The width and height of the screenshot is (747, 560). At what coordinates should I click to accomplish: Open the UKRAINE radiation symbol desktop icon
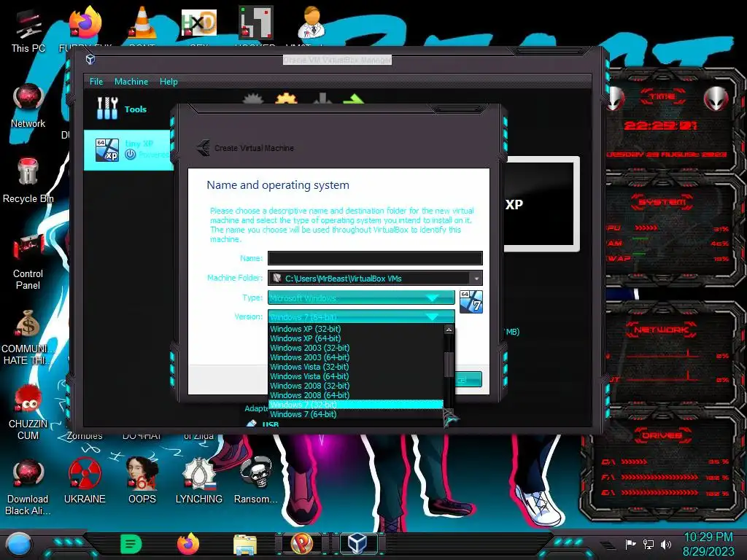pos(85,480)
